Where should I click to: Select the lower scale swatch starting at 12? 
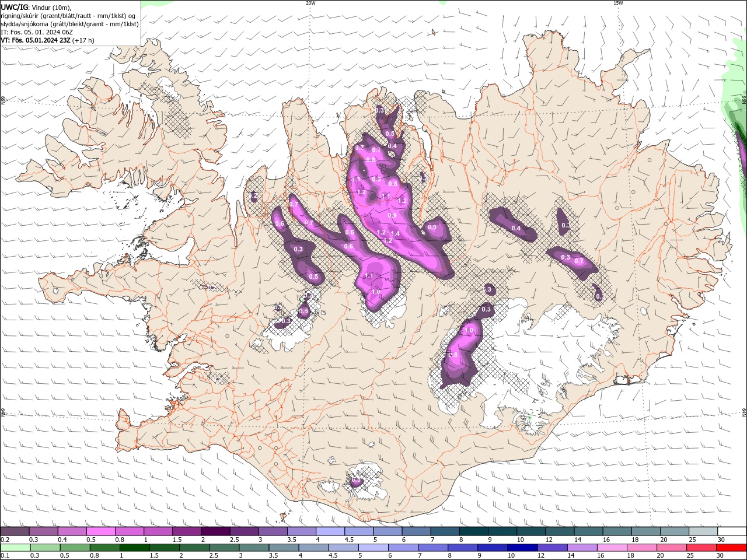pos(553,547)
